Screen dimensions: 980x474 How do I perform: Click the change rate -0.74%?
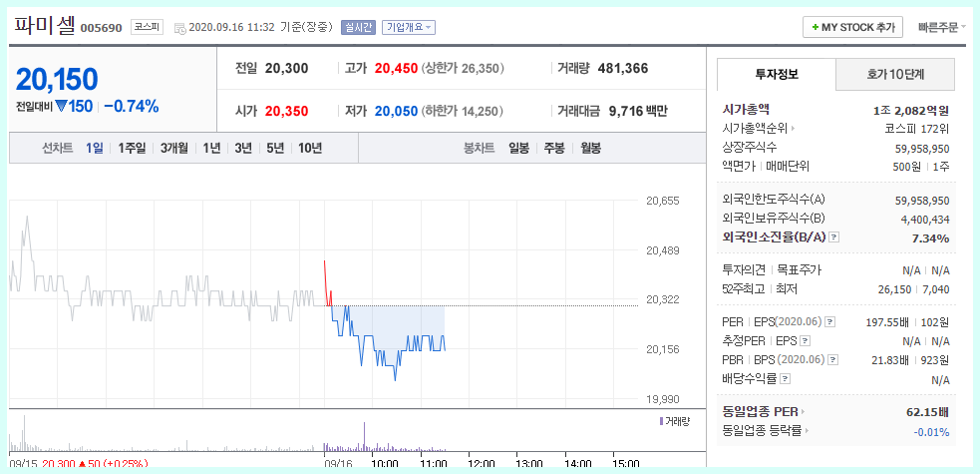[132, 107]
